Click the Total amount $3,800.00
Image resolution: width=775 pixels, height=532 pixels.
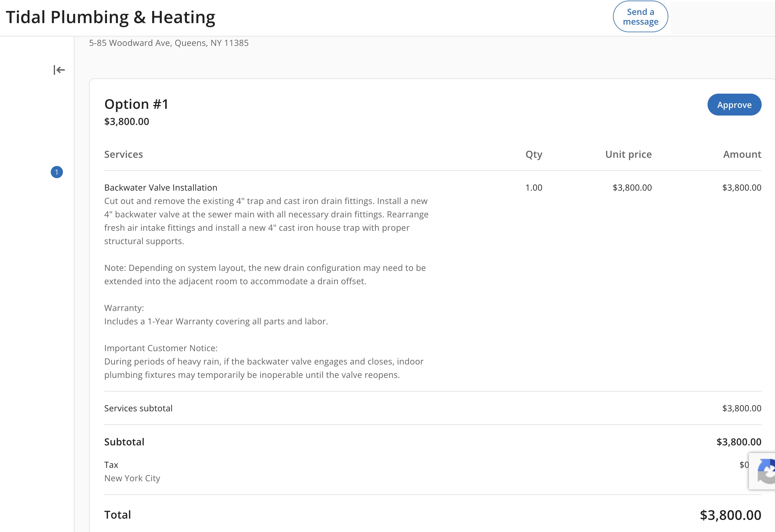(x=731, y=515)
